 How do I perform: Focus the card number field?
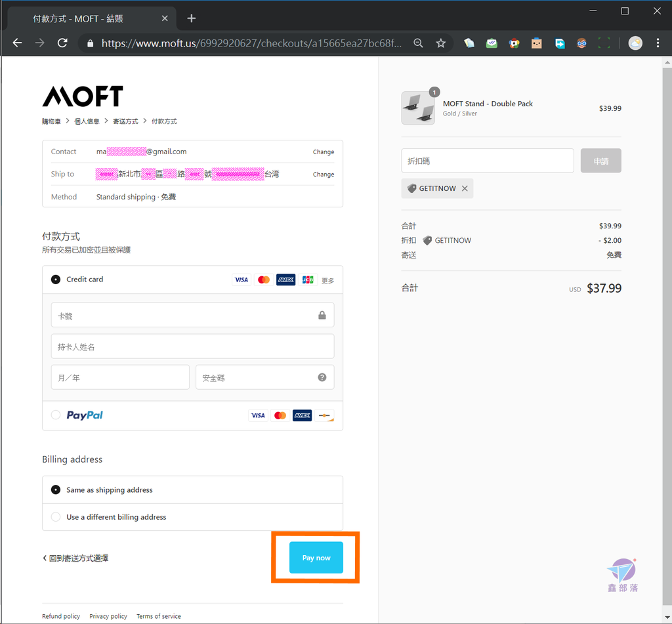click(x=192, y=315)
